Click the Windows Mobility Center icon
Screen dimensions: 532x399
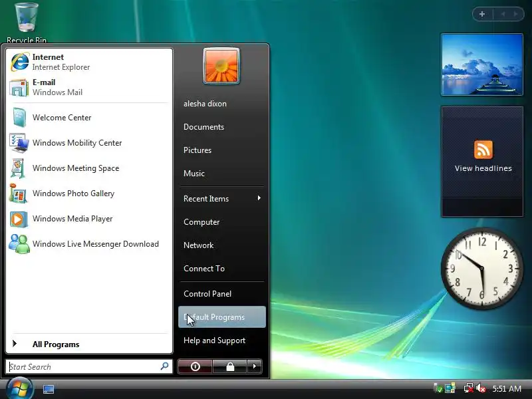[19, 143]
